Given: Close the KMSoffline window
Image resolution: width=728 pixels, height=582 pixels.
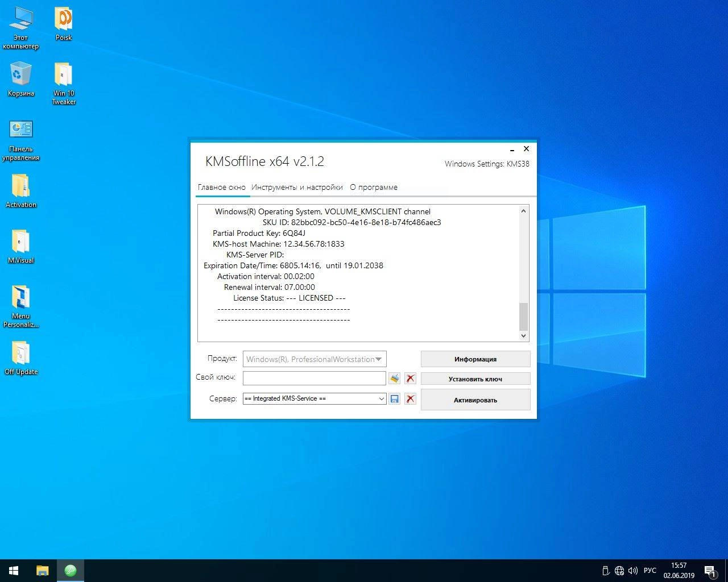Looking at the screenshot, I should 526,149.
